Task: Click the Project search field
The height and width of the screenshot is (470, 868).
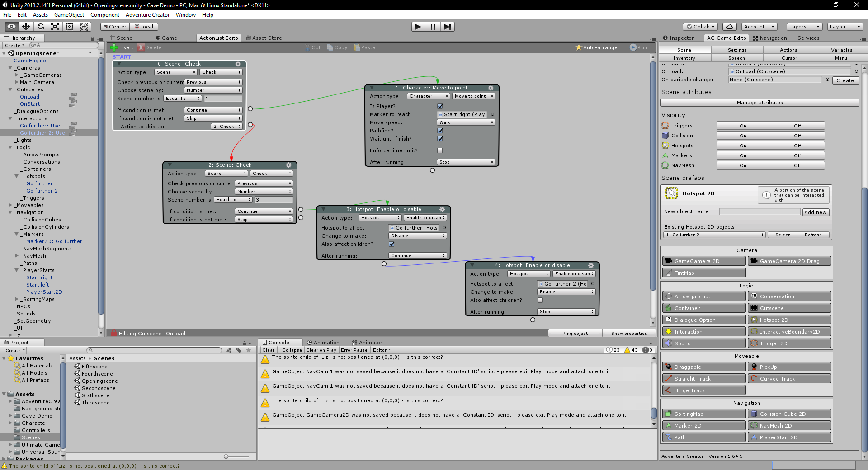Action: click(155, 350)
